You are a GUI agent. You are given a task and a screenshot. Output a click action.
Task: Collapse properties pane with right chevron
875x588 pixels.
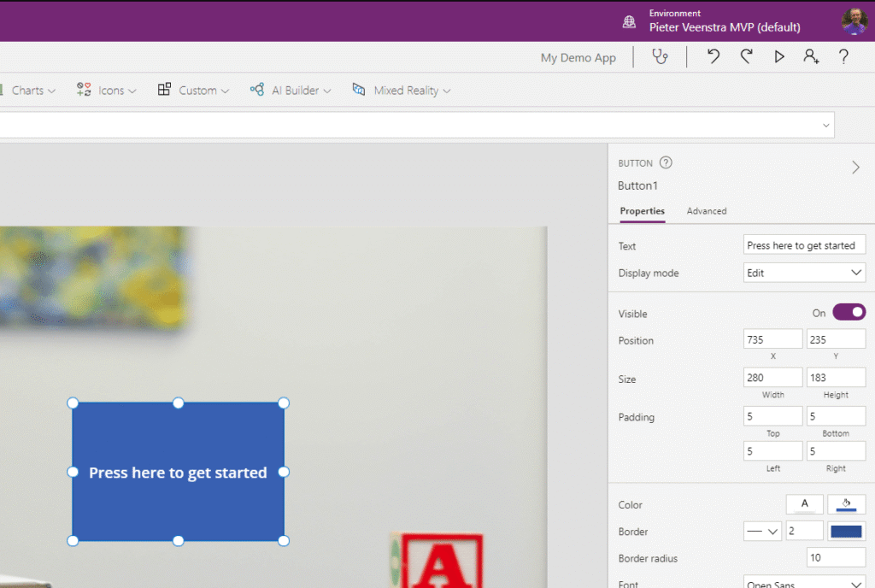[855, 168]
